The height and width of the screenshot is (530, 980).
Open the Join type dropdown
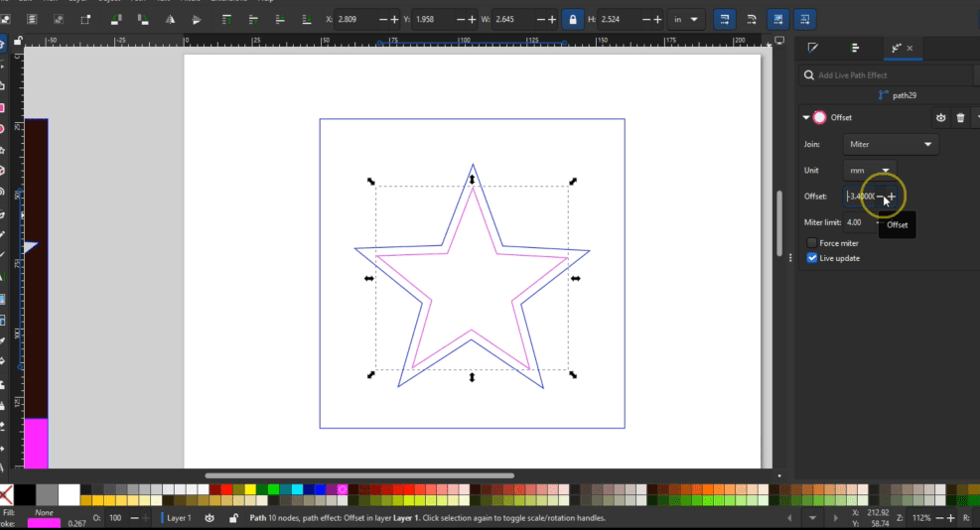pos(890,144)
